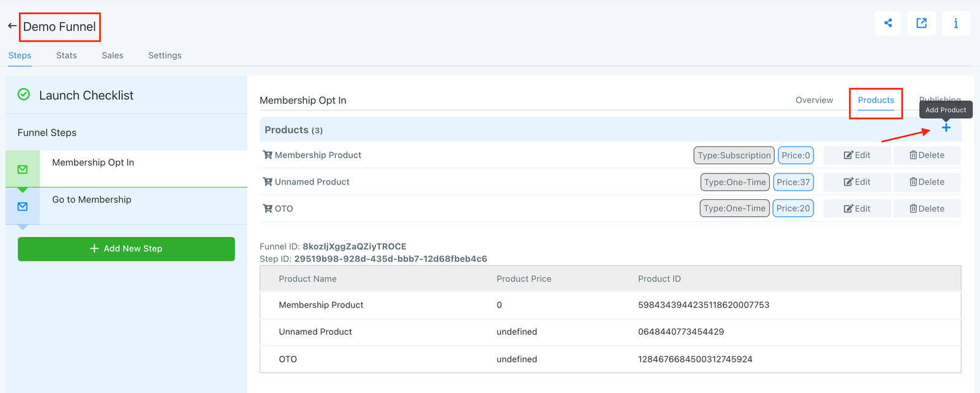Image resolution: width=980 pixels, height=393 pixels.
Task: Delete the OTO product
Action: pyautogui.click(x=926, y=208)
